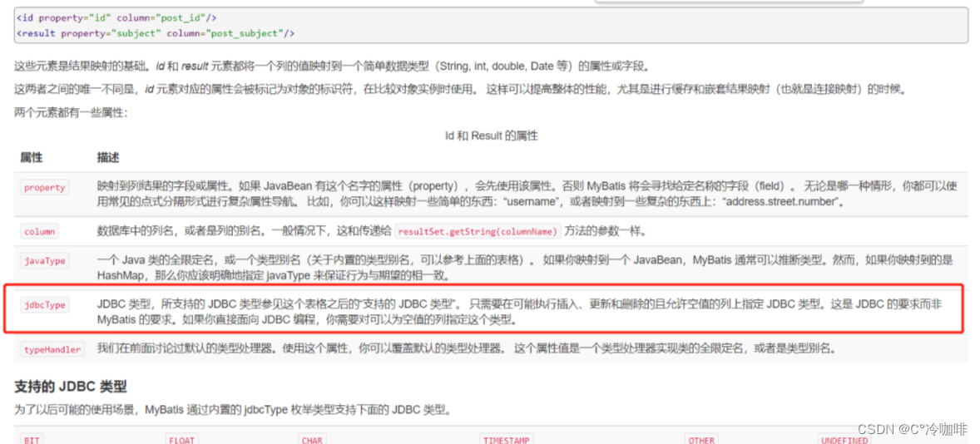Click the TIMESTAMP type code tag
This screenshot has height=444, width=980.
click(507, 440)
